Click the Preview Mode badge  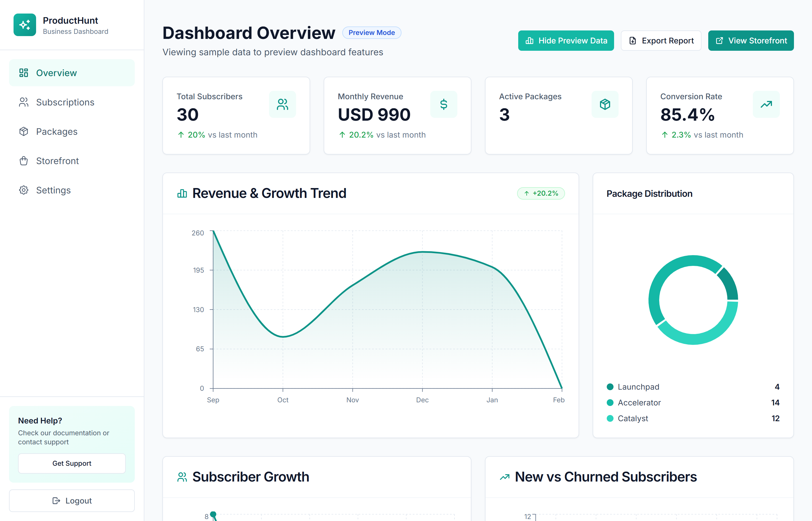372,32
